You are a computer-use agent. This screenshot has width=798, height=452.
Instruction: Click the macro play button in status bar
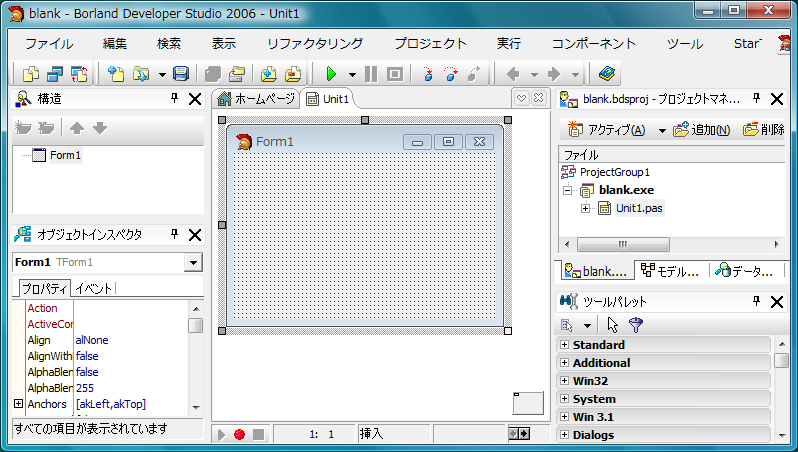tap(221, 434)
